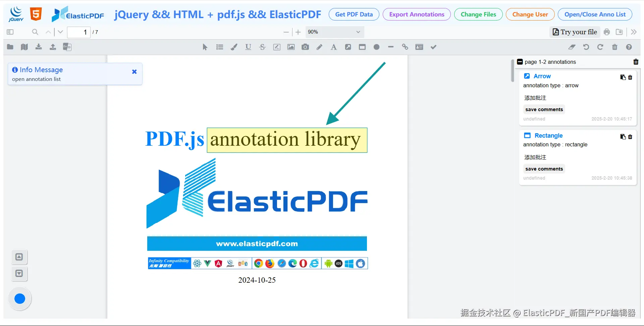Image resolution: width=644 pixels, height=326 pixels.
Task: Toggle the sidebar panel icon
Action: tap(10, 32)
